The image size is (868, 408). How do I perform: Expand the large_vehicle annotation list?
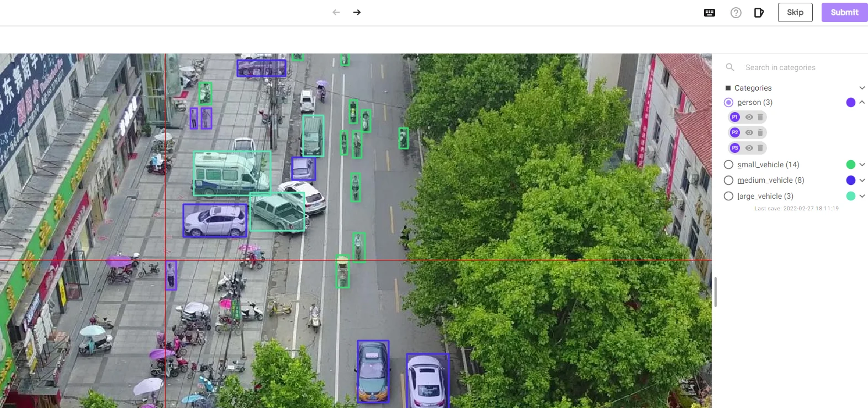pyautogui.click(x=862, y=196)
